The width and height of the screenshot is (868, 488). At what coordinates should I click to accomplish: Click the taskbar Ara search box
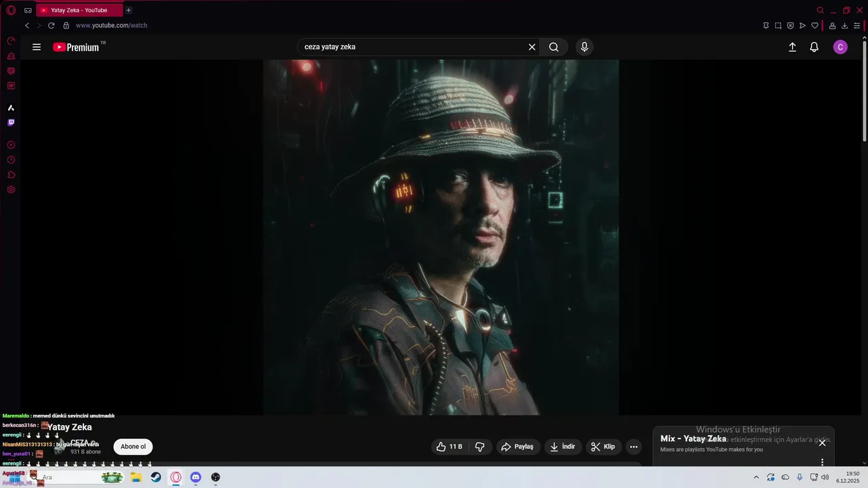(x=78, y=477)
